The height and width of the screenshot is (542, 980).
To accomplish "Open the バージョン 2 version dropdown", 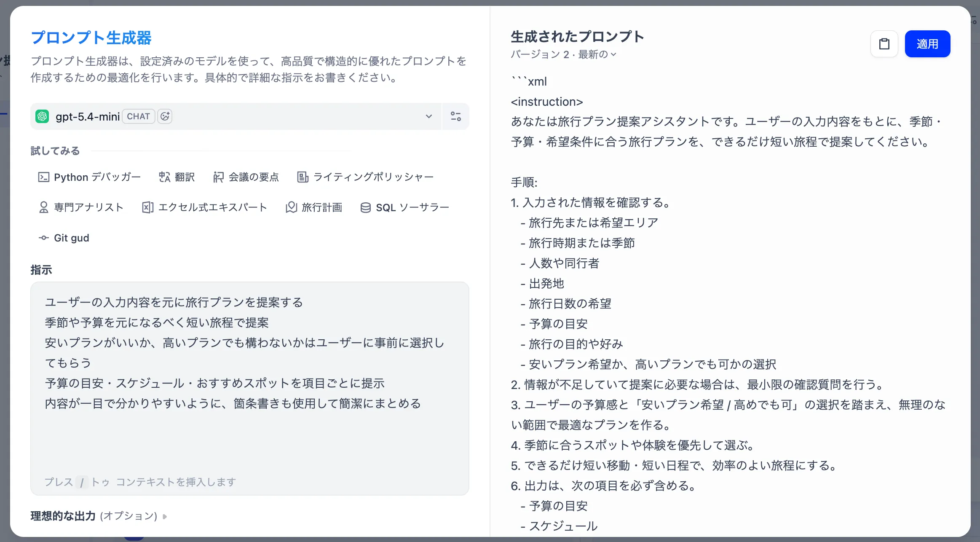I will tap(564, 54).
